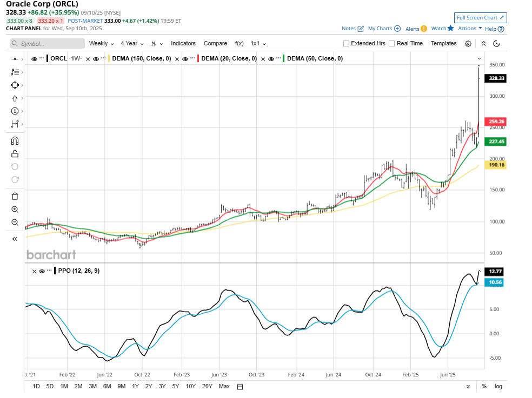Screen dimensions: 532x398
Task: Open PPO indicator options ellipsis
Action: 50,271
